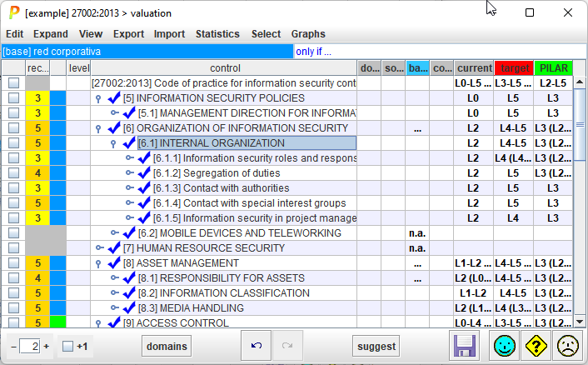Toggle the +1 checkbox
Viewport: 588px width, 365px height.
67,346
